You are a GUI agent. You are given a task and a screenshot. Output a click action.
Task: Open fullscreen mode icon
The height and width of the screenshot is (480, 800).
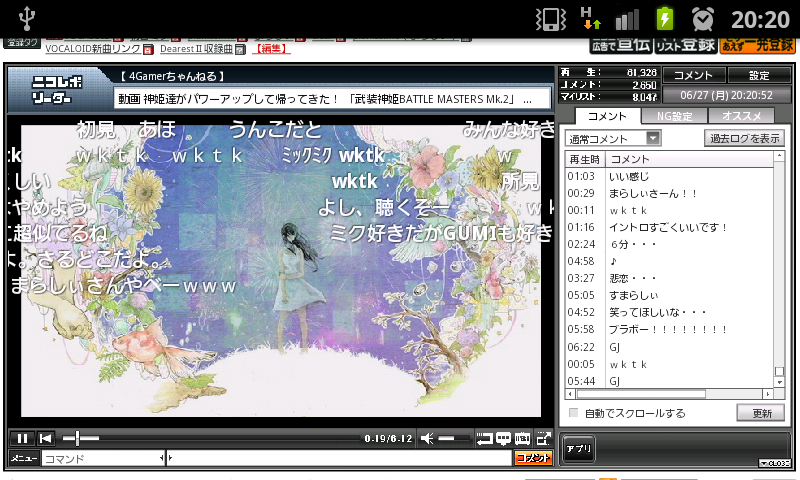pos(543,438)
